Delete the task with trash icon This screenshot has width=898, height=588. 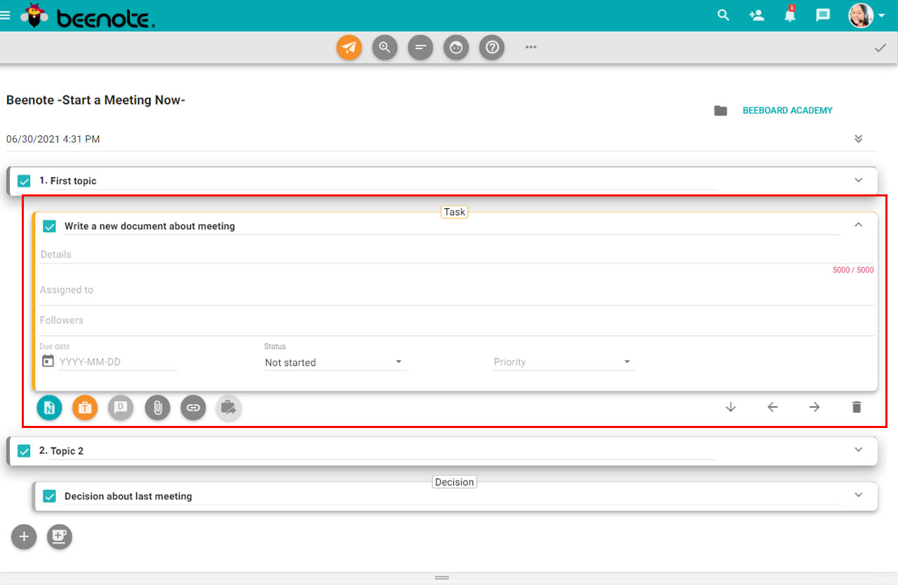click(857, 407)
